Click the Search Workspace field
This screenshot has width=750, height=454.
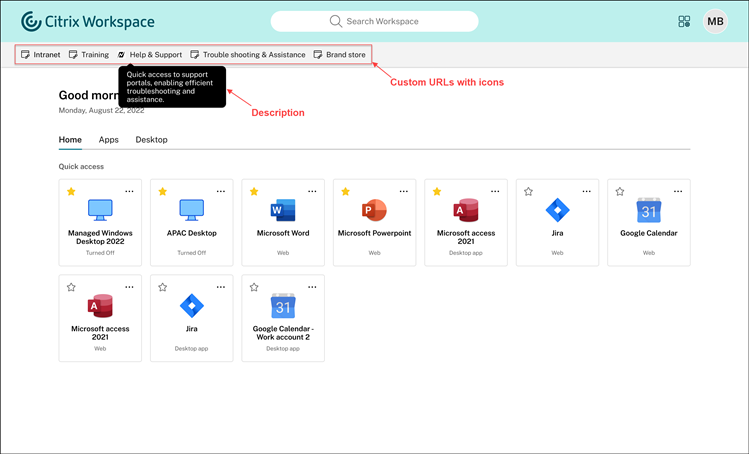point(374,22)
